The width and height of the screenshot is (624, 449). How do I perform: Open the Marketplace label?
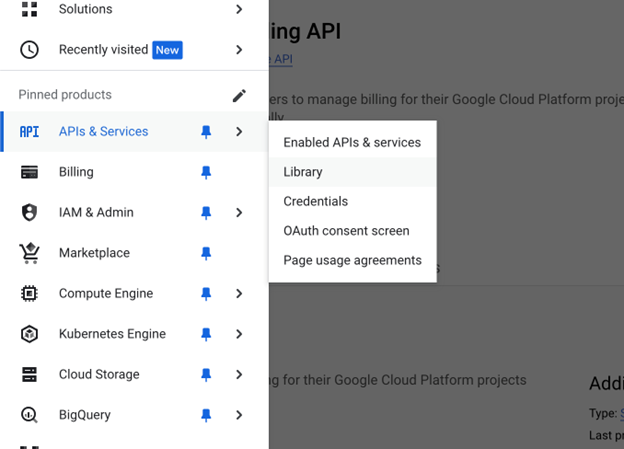click(x=94, y=253)
